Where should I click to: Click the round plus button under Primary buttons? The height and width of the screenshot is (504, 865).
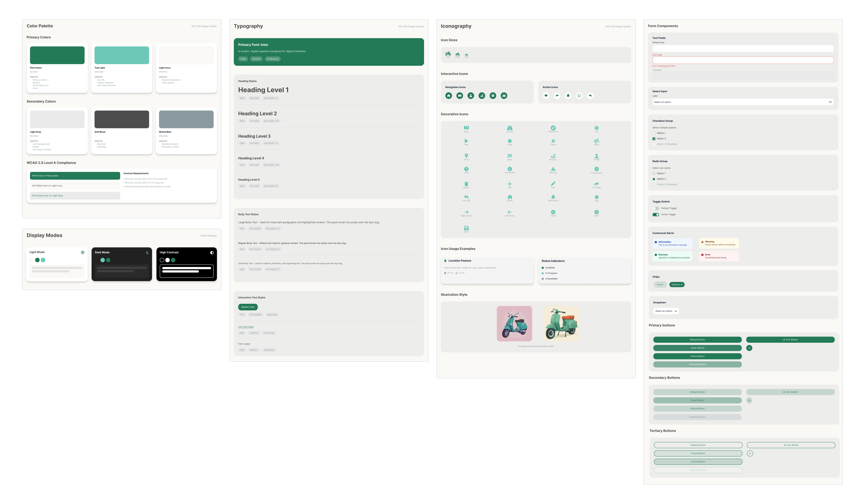click(x=749, y=348)
